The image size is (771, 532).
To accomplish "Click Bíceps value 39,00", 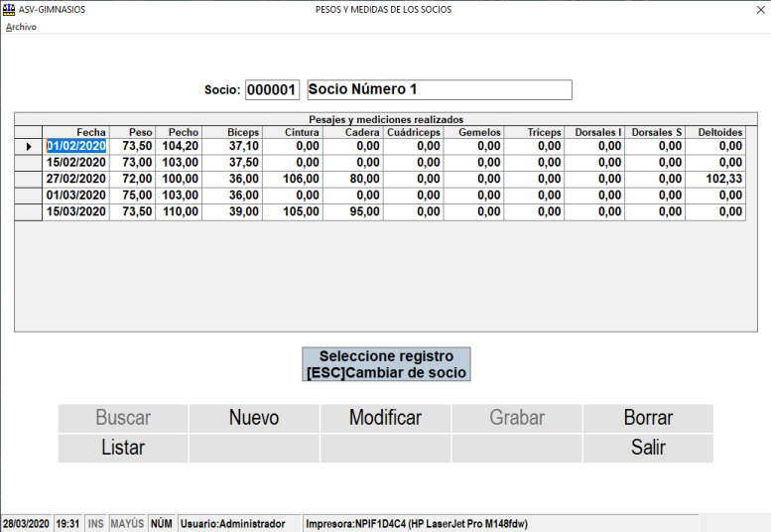I will [x=232, y=212].
